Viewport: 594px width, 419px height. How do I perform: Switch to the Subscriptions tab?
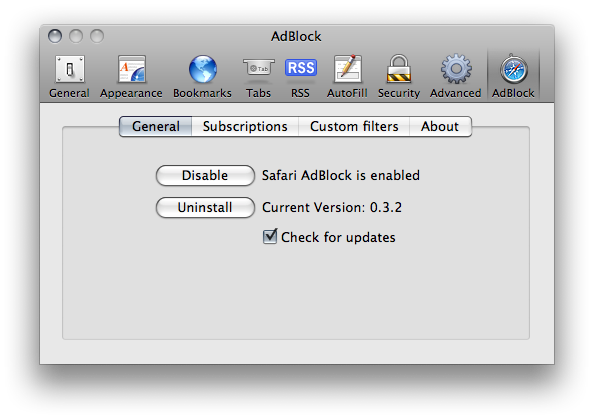tap(245, 127)
